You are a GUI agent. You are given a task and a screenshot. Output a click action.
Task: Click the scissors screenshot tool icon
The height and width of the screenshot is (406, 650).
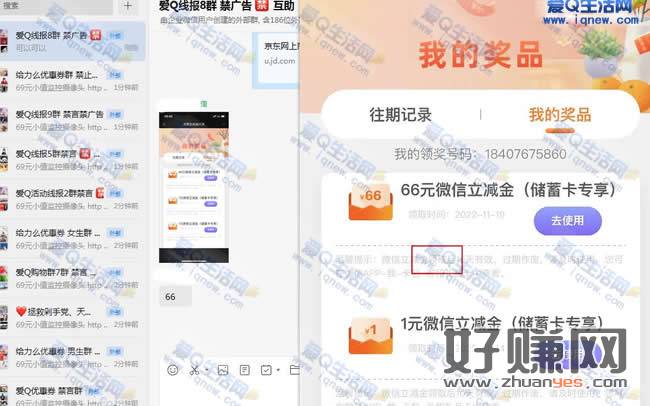(x=194, y=370)
